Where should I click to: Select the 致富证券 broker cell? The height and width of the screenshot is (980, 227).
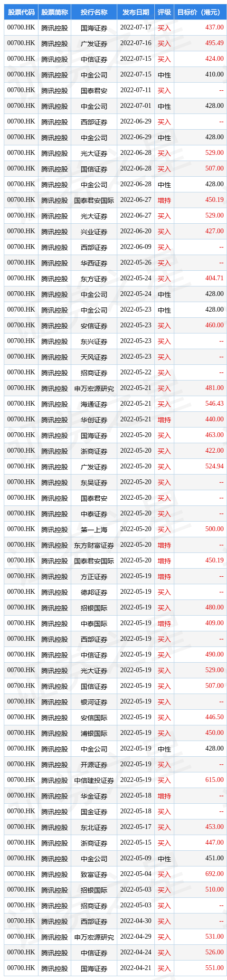point(94,874)
